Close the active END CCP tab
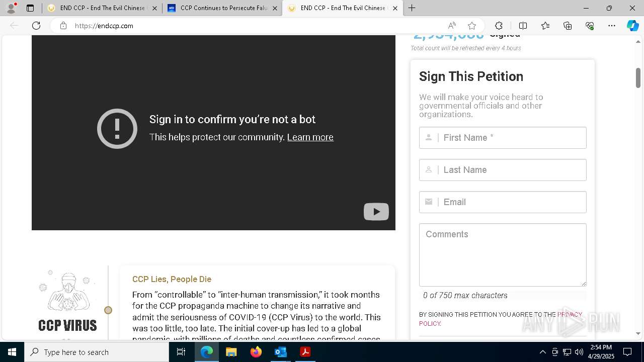Image resolution: width=644 pixels, height=362 pixels. pos(395,8)
